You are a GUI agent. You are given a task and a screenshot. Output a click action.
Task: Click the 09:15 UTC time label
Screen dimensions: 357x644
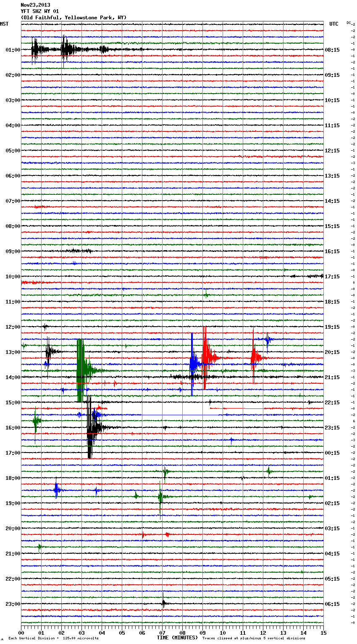(332, 75)
